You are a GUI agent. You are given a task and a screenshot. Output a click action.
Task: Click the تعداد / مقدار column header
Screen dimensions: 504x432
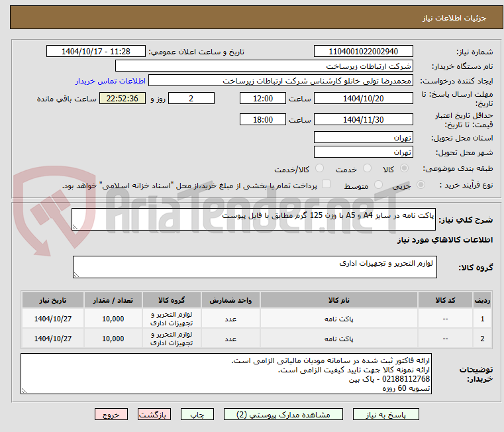(113, 300)
